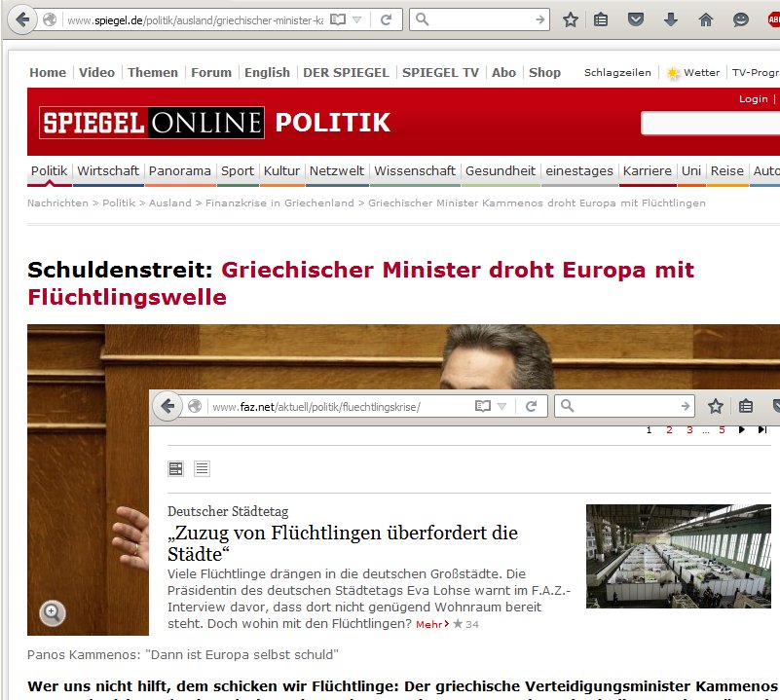Open the Wetter weather link with sun icon

pyautogui.click(x=693, y=73)
